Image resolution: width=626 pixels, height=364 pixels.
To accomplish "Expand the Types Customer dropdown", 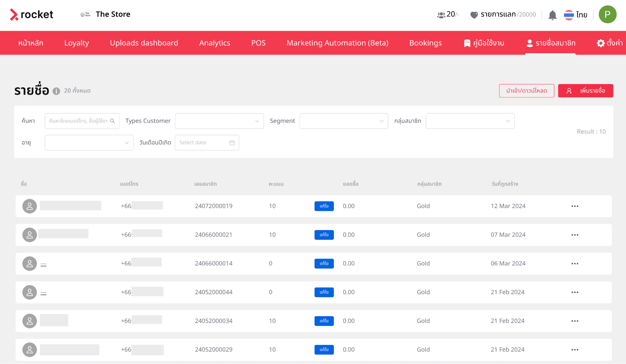I will click(219, 121).
